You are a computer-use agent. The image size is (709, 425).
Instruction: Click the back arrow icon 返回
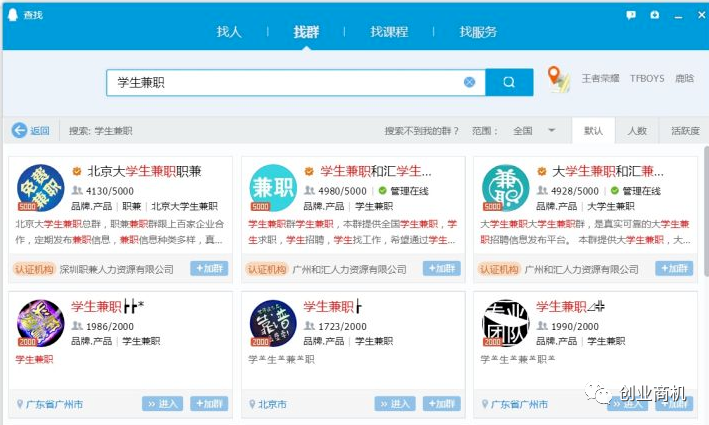19,130
